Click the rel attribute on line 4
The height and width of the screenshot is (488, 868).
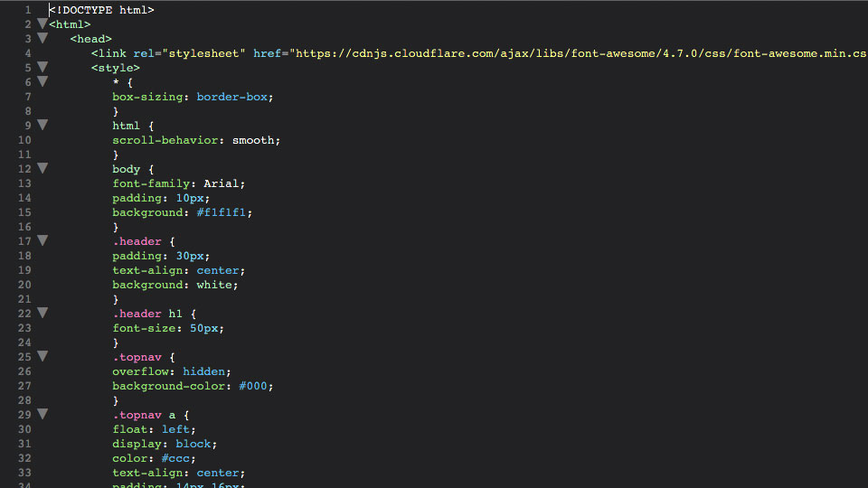[x=144, y=53]
